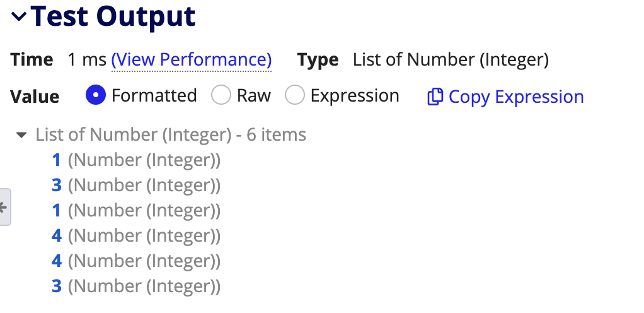Click the Expression option label text
Viewport: 644px width, 313px height.
click(x=355, y=96)
